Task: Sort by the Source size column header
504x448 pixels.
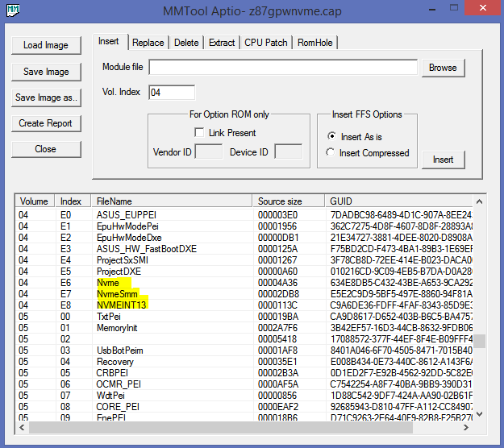Action: click(x=289, y=201)
